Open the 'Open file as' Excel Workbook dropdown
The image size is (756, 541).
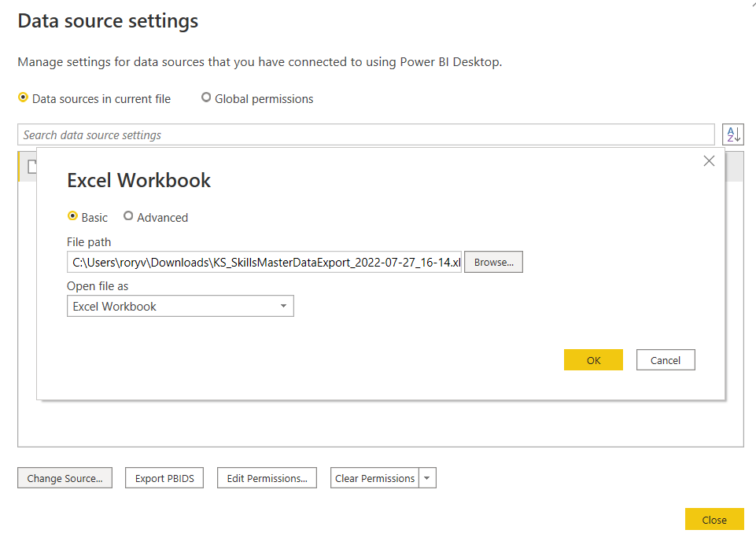click(180, 307)
